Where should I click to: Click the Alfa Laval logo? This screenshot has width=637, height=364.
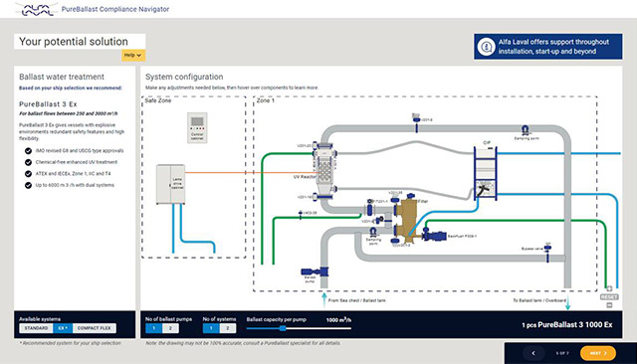37,9
